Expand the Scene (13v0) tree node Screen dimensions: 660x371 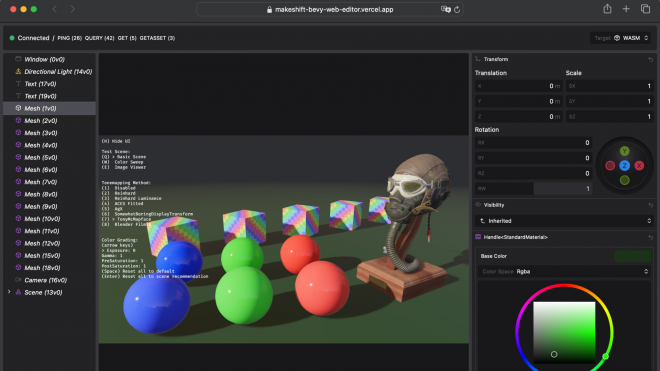pyautogui.click(x=9, y=292)
